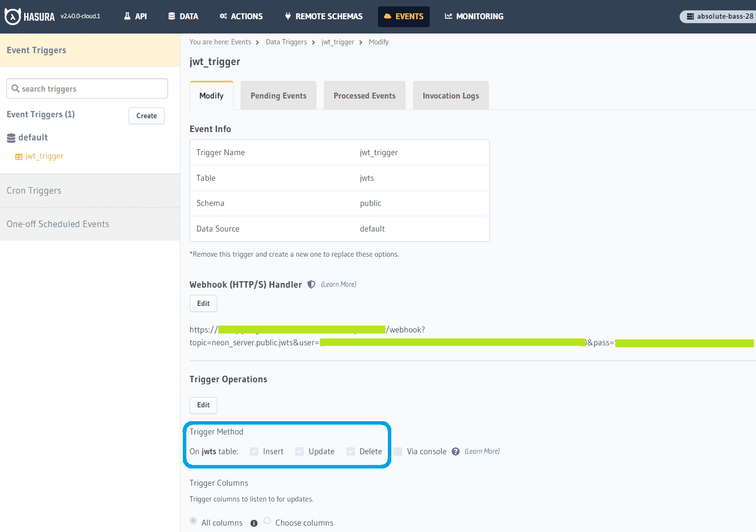This screenshot has height=532, width=756.
Task: Open the Cron Triggers section
Action: click(x=90, y=191)
